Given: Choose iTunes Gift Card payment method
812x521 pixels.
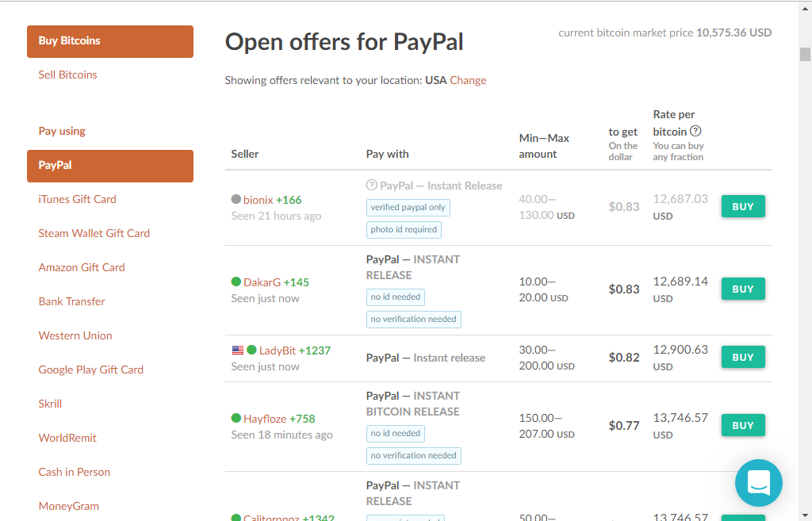Looking at the screenshot, I should 77,200.
